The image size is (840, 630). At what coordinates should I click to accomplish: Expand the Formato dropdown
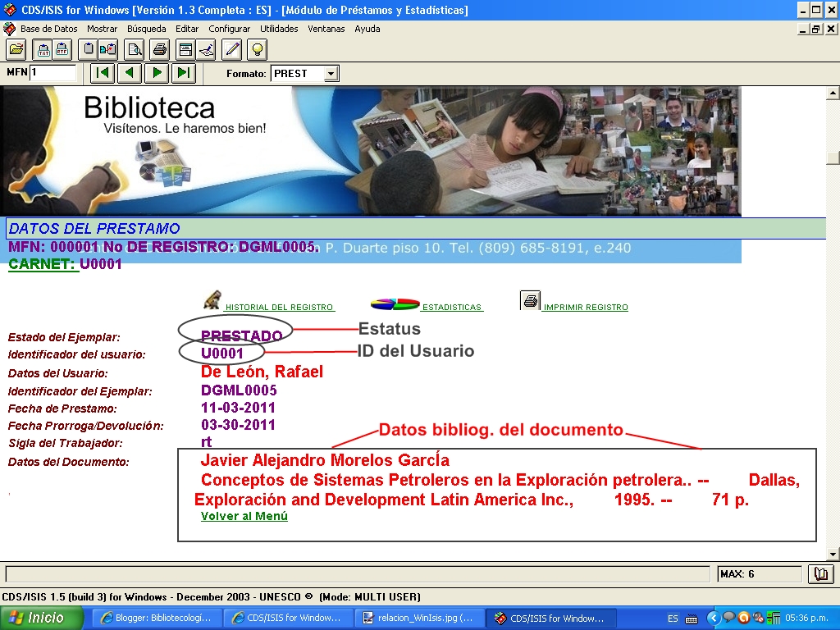pyautogui.click(x=331, y=74)
